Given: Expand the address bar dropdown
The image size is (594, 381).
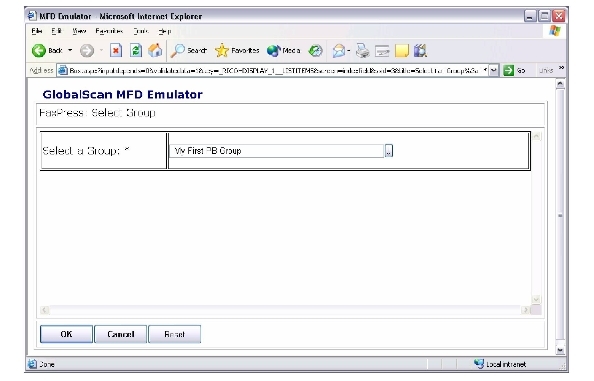Looking at the screenshot, I should 493,70.
